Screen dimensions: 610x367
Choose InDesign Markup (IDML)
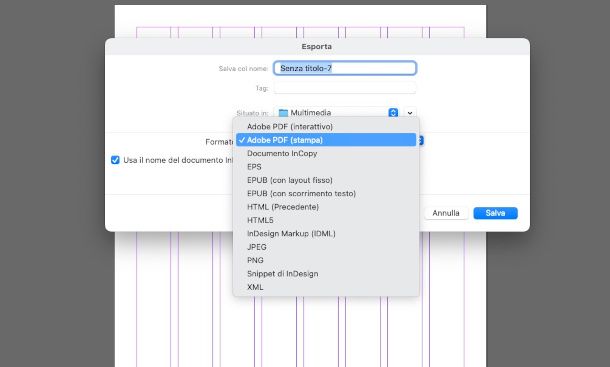[326, 234]
